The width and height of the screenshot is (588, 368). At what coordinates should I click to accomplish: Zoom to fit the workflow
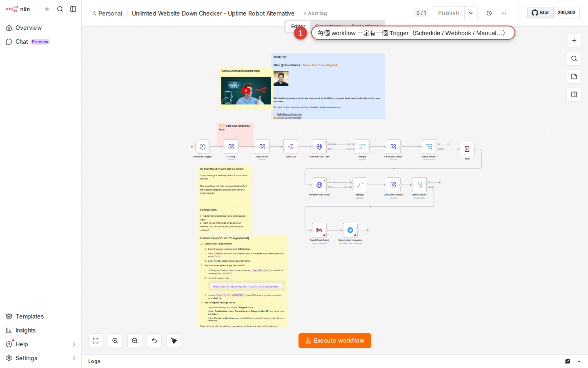pyautogui.click(x=96, y=341)
